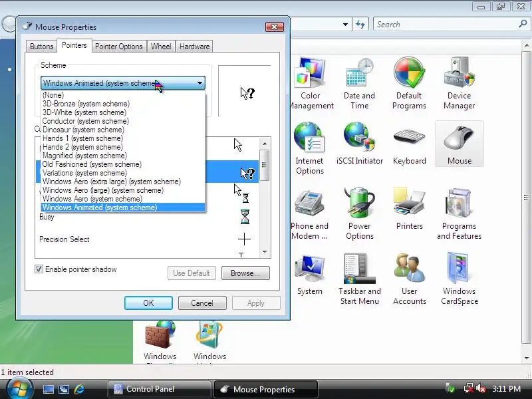
Task: Click pointer list scroll down arrow
Action: coord(265,252)
